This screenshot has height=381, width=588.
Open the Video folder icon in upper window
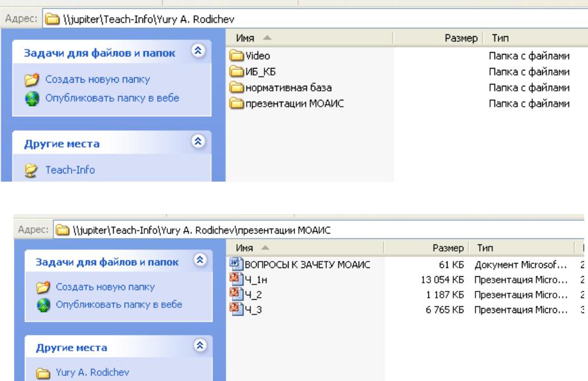click(x=236, y=56)
